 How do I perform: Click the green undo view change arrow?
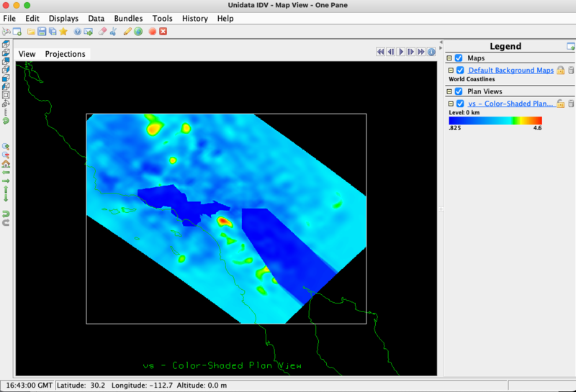tap(6, 214)
